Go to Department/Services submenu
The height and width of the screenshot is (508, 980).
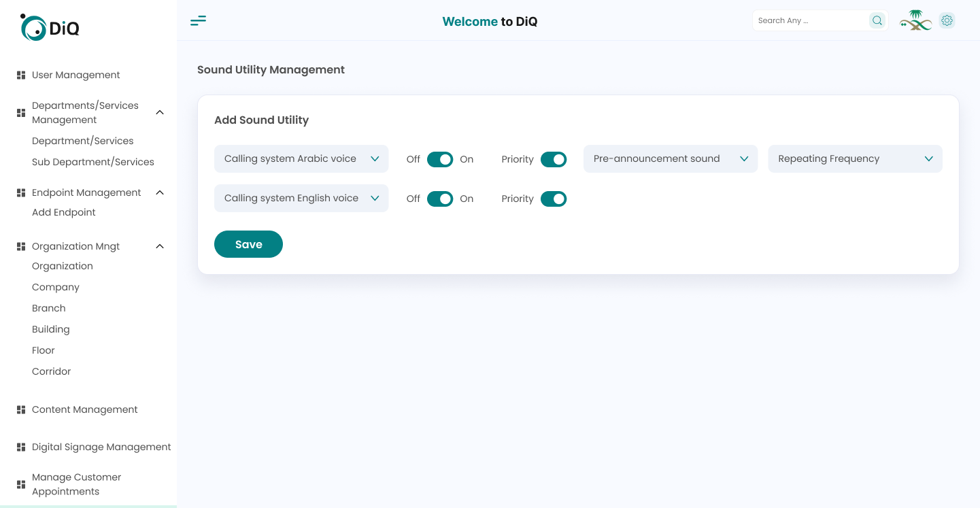tap(83, 141)
